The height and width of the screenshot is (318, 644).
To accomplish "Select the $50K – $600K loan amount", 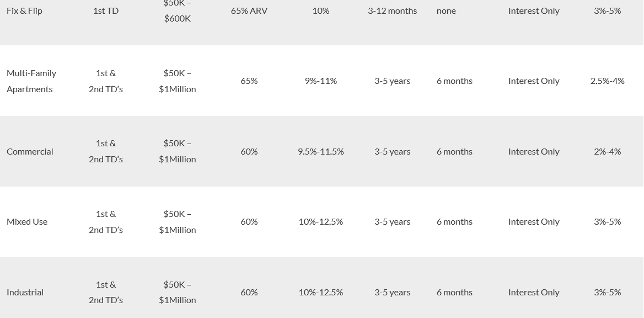I will 178,10.
